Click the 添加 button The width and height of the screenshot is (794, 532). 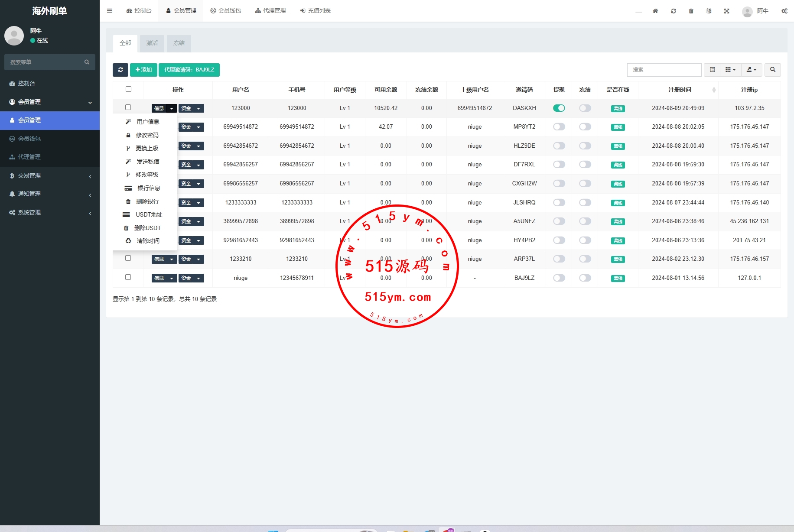pyautogui.click(x=143, y=70)
